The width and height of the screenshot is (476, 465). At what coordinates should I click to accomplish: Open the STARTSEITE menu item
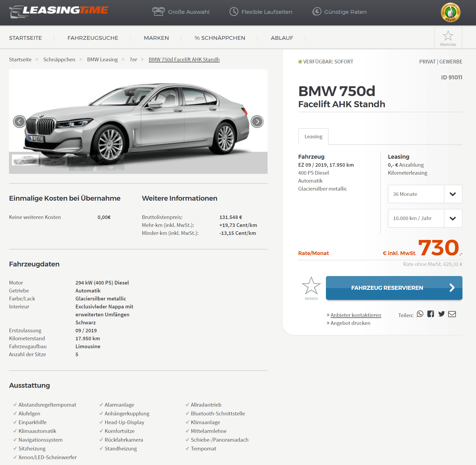25,38
